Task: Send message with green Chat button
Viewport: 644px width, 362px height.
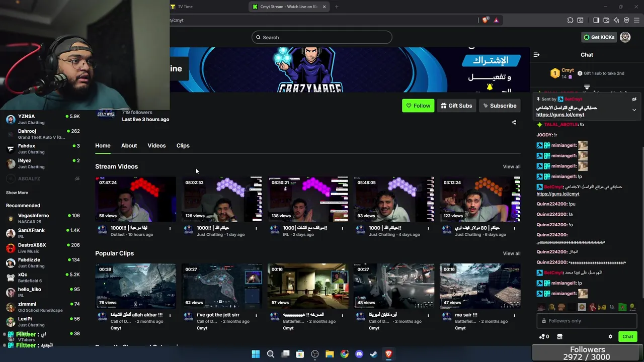Action: [627, 337]
